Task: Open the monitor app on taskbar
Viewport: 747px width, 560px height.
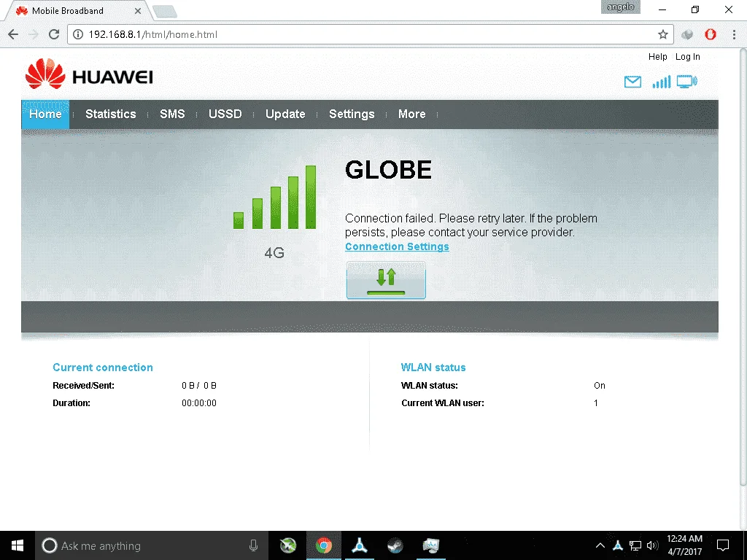Action: [430, 545]
